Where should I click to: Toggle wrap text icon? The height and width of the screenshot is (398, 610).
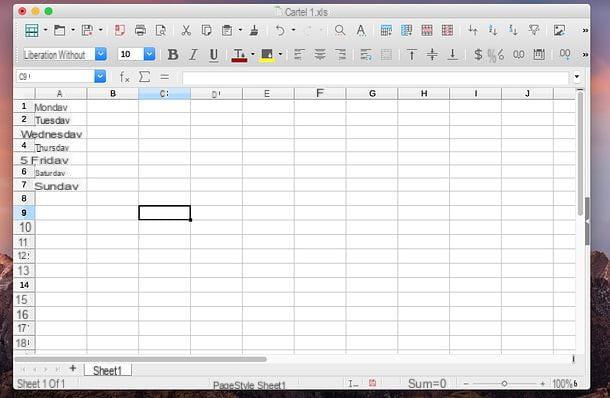(366, 54)
